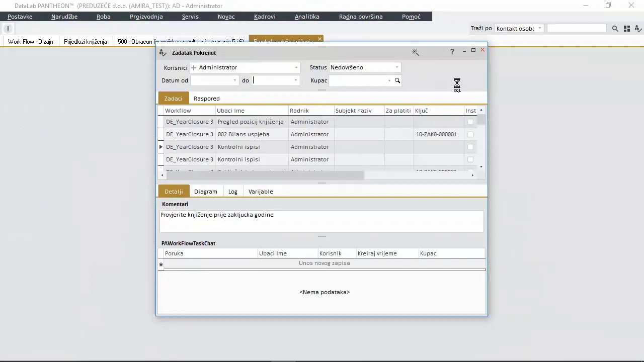Sort by the Za platiti column header

tap(399, 111)
